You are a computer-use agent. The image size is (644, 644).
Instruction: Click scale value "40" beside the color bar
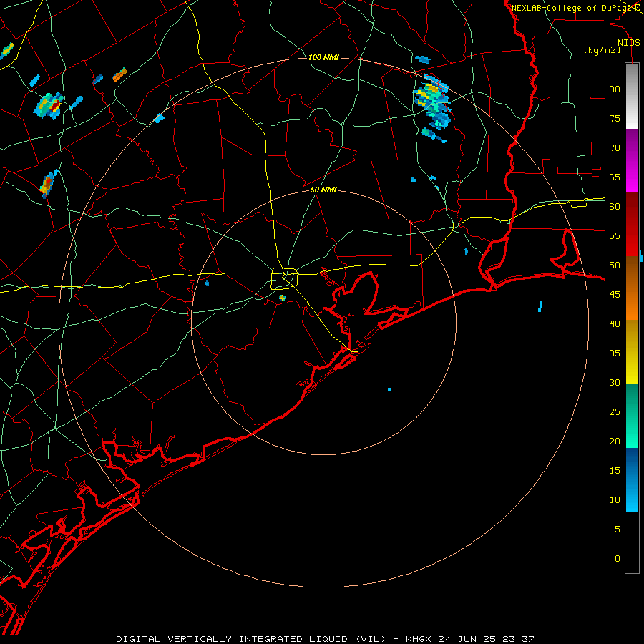click(615, 323)
